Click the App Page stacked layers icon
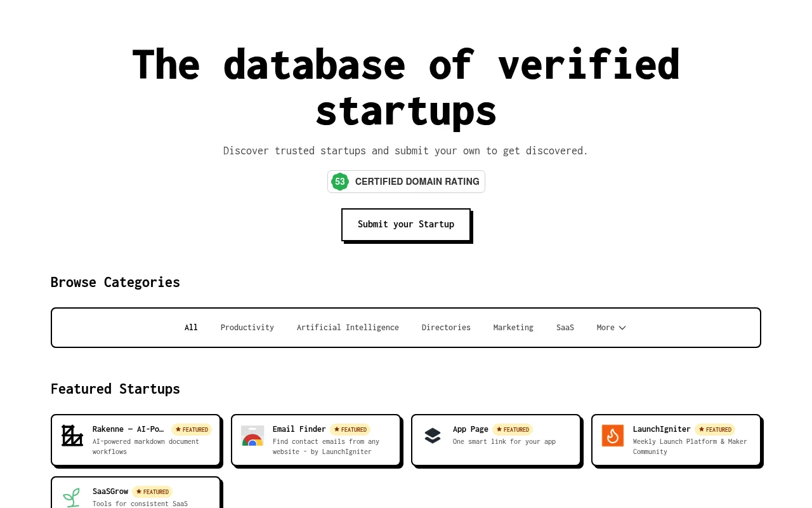The image size is (812, 508). [432, 436]
